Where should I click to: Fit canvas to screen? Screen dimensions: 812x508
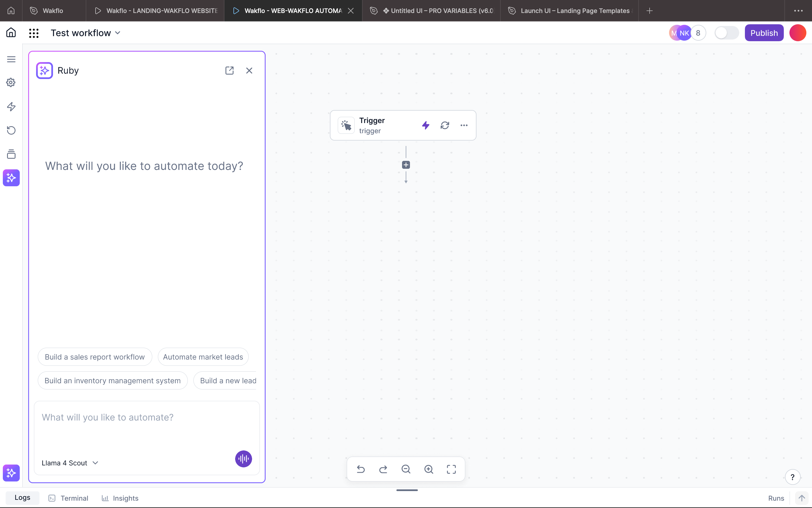click(451, 469)
